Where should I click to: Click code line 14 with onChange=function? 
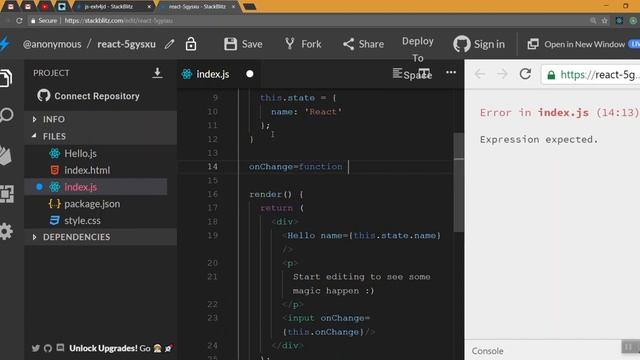(296, 167)
